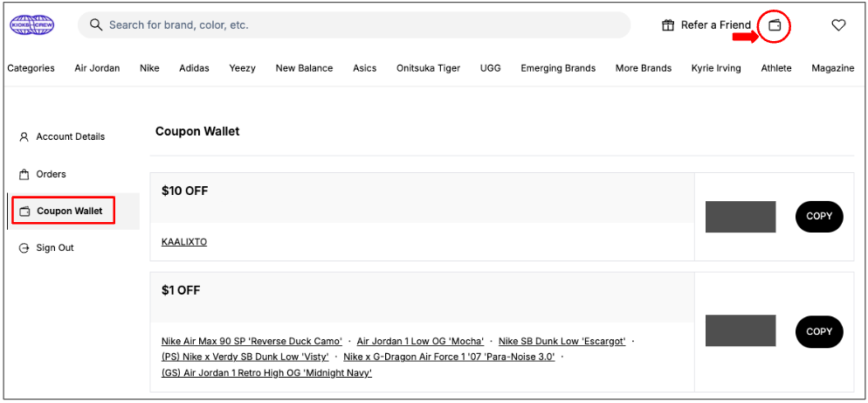The image size is (868, 403).
Task: Open the Athlete menu
Action: [776, 68]
